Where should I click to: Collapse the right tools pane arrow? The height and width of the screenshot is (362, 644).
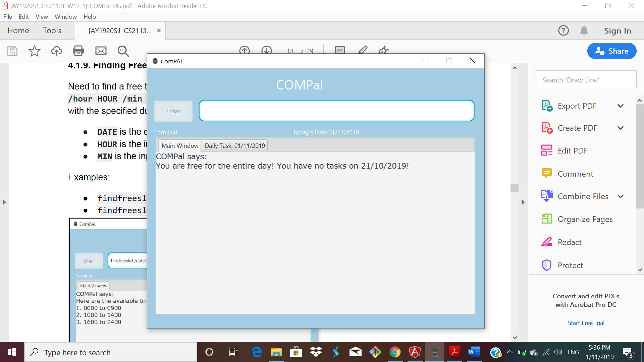tap(523, 202)
